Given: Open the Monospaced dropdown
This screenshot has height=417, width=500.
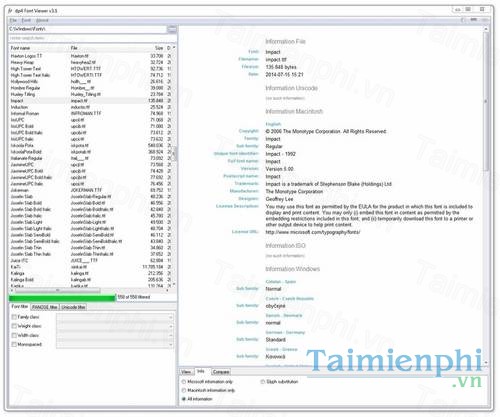Looking at the screenshot, I should [115, 345].
